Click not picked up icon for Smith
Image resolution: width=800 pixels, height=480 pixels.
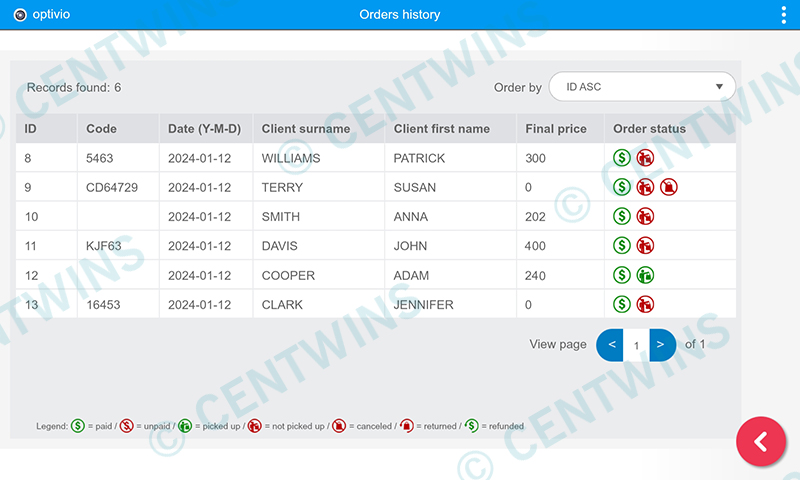[645, 216]
